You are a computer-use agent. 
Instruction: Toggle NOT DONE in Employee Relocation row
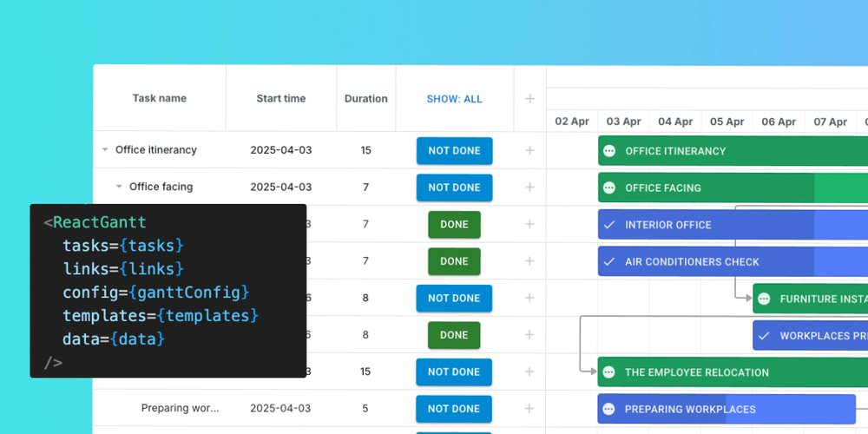(x=455, y=372)
